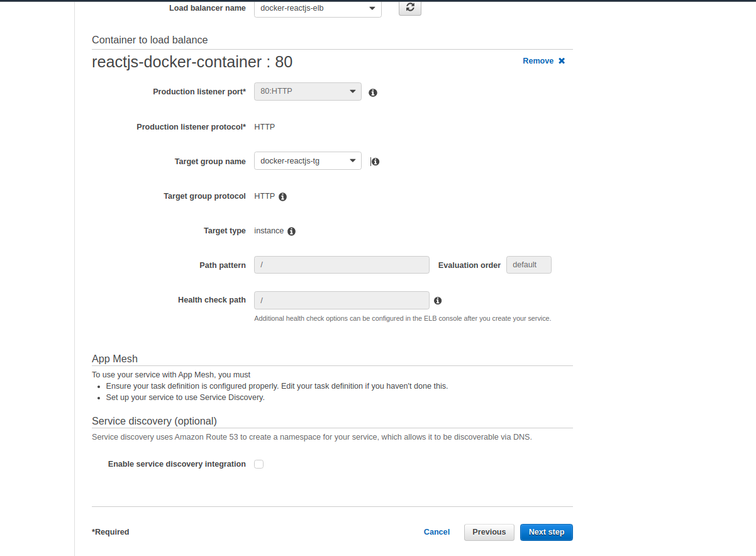Click the Ensure task definition configured bullet
Viewport: 756px width, 556px height.
pyautogui.click(x=277, y=386)
